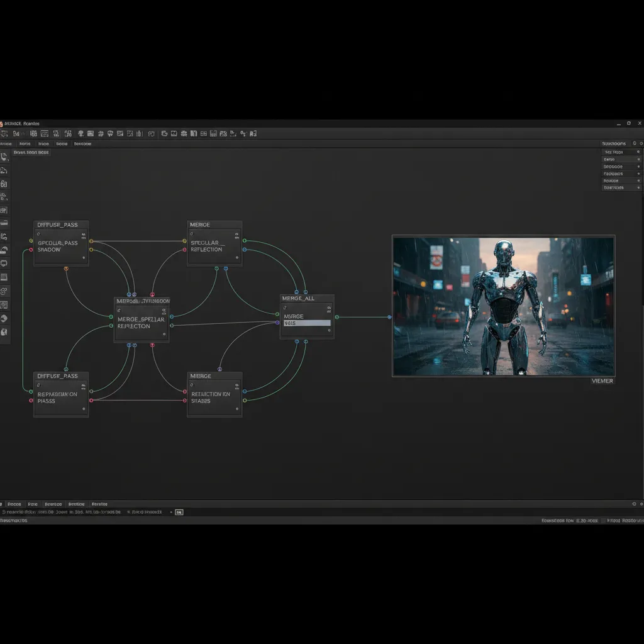Viewport: 644px width, 644px height.
Task: Click the VIEWER label under the render
Action: [602, 380]
